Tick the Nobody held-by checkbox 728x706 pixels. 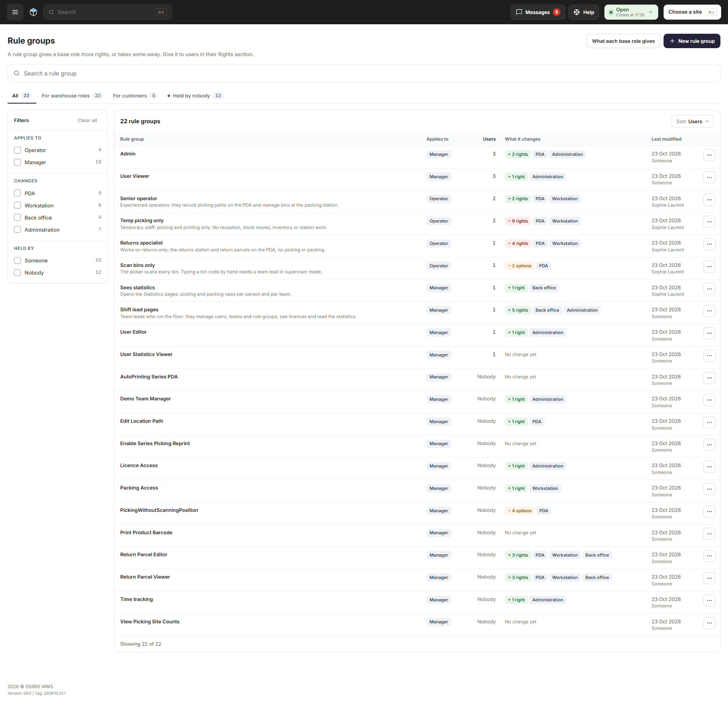pos(17,273)
